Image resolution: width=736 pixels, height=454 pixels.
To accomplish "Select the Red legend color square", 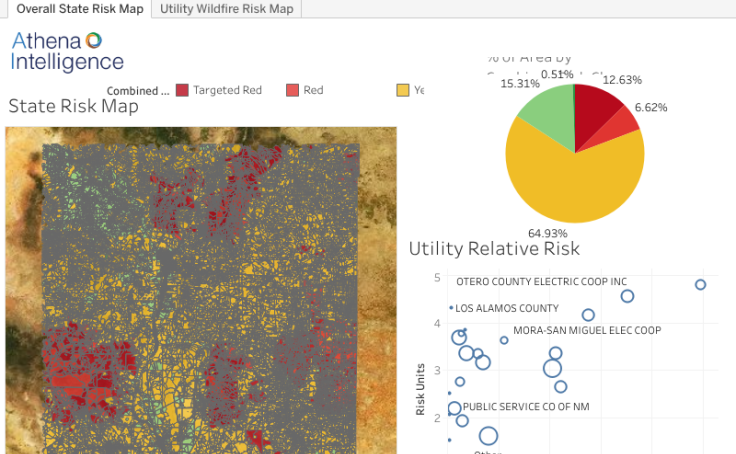I will point(293,90).
